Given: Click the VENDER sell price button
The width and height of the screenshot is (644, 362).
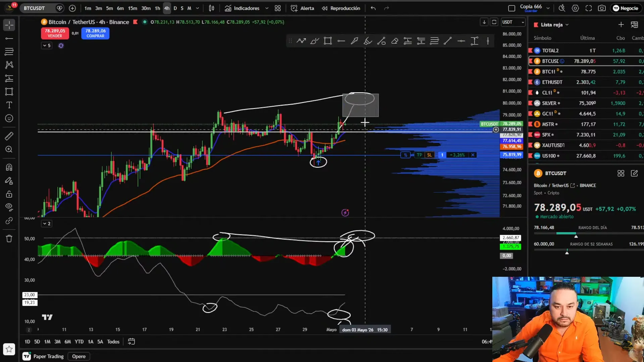Looking at the screenshot, I should click(55, 33).
